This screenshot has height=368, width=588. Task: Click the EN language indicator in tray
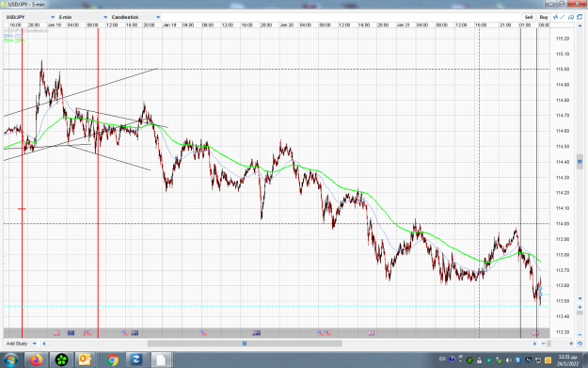tap(442, 360)
